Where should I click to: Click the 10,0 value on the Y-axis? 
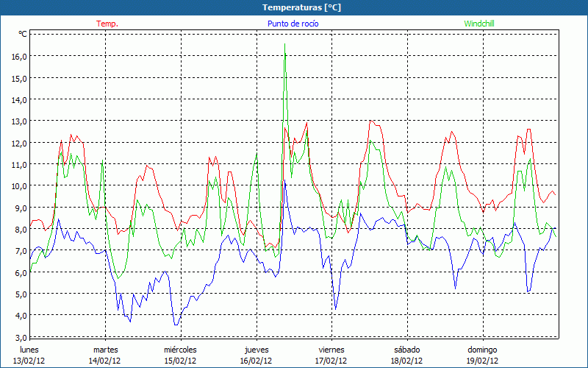19,185
